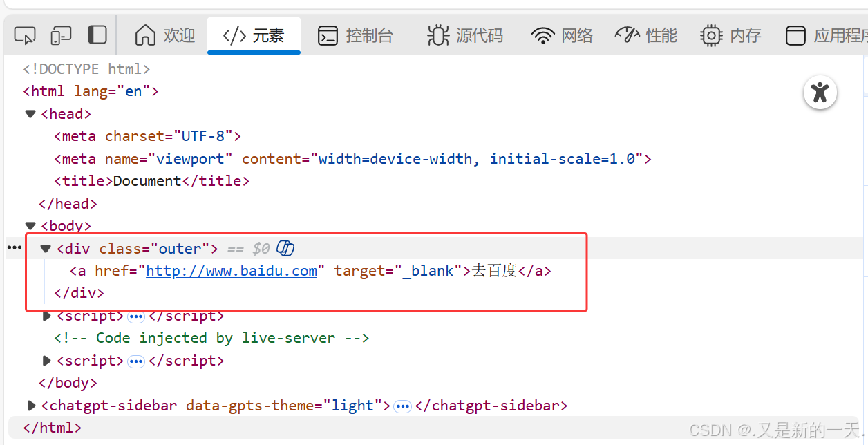
Task: Collapse the body element
Action: [x=30, y=226]
